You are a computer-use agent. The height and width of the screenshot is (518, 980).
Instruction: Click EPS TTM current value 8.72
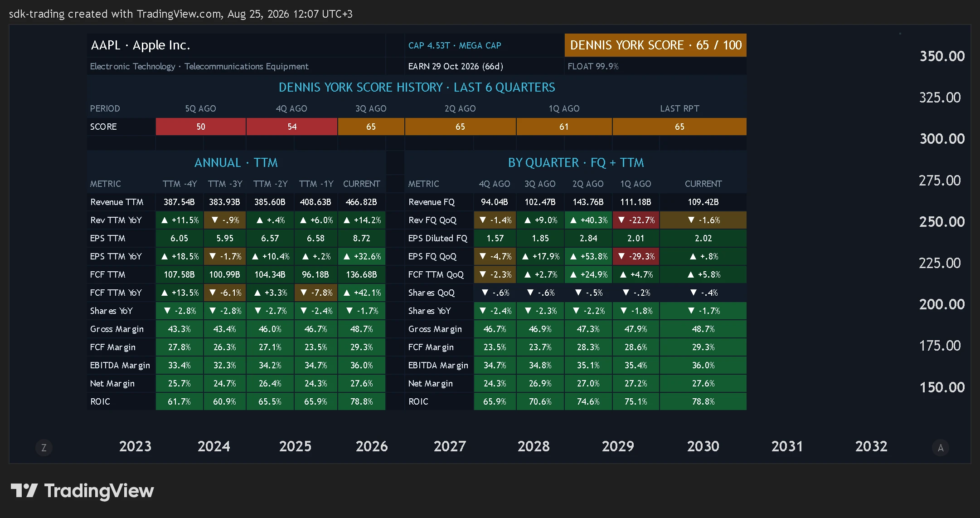361,238
